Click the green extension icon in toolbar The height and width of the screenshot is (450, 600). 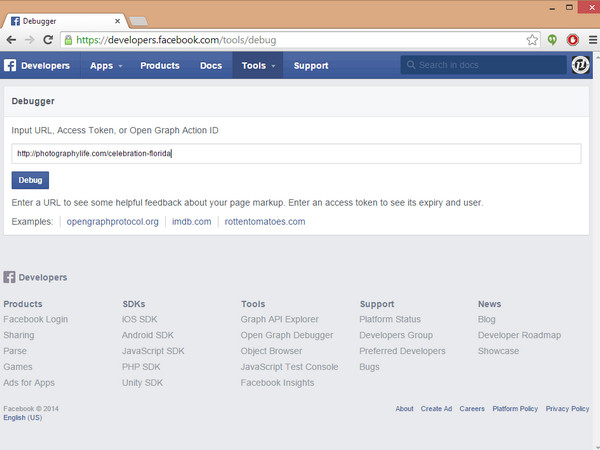[x=552, y=40]
